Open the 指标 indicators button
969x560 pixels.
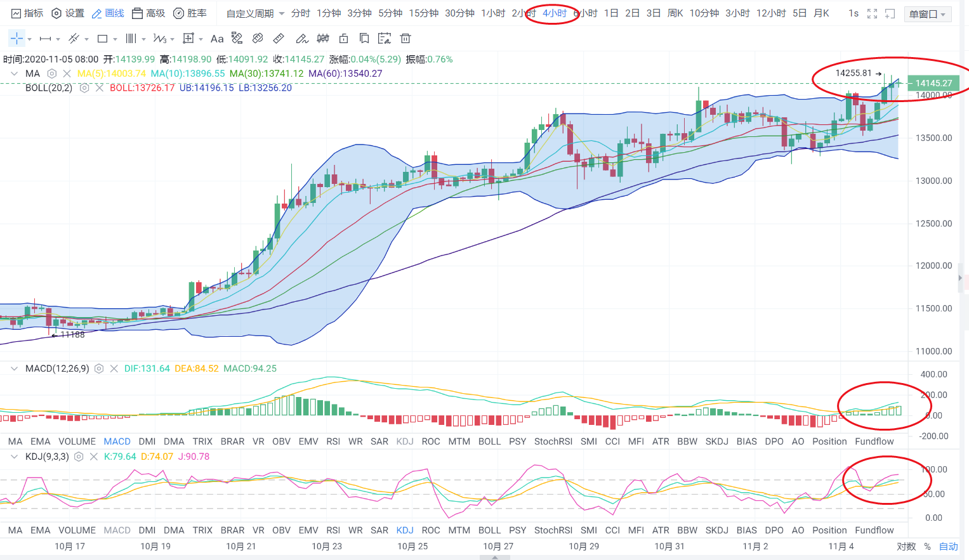(27, 13)
